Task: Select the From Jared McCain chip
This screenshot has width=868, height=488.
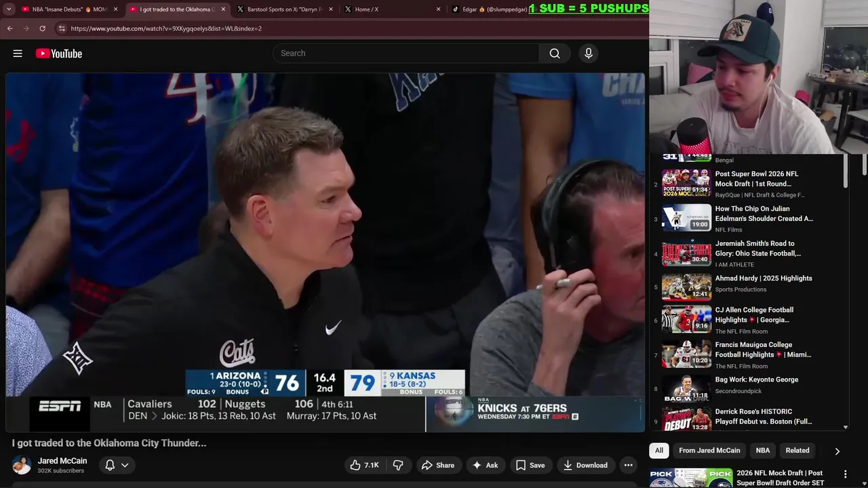Action: pos(709,451)
